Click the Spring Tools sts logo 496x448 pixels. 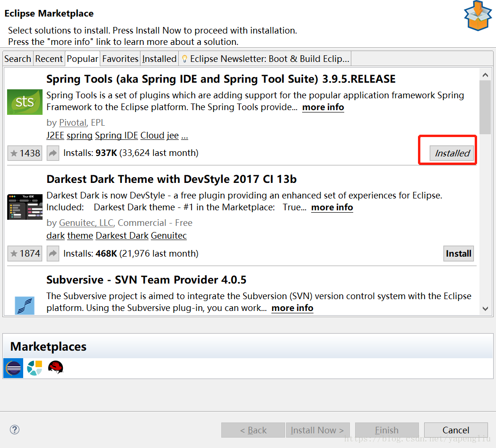pos(25,102)
